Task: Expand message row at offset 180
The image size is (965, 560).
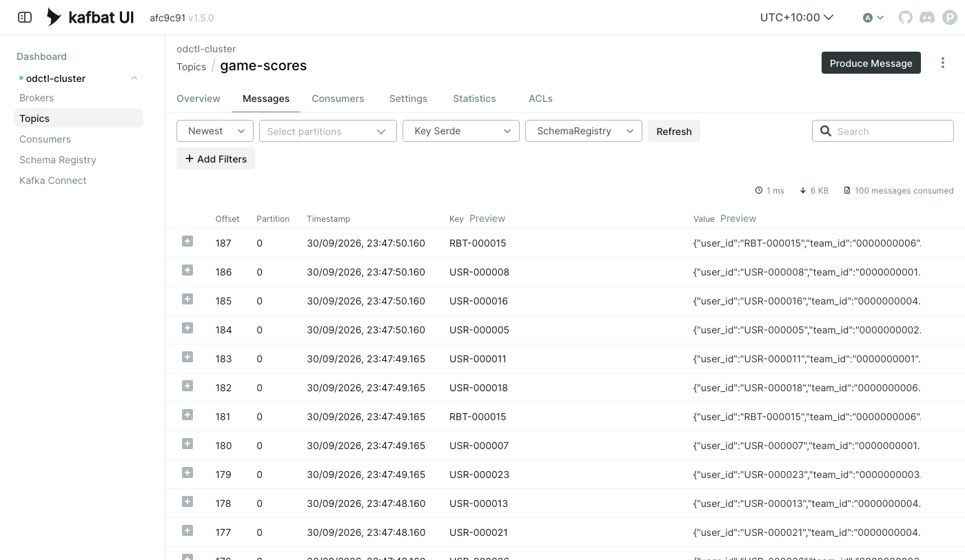Action: (x=187, y=444)
